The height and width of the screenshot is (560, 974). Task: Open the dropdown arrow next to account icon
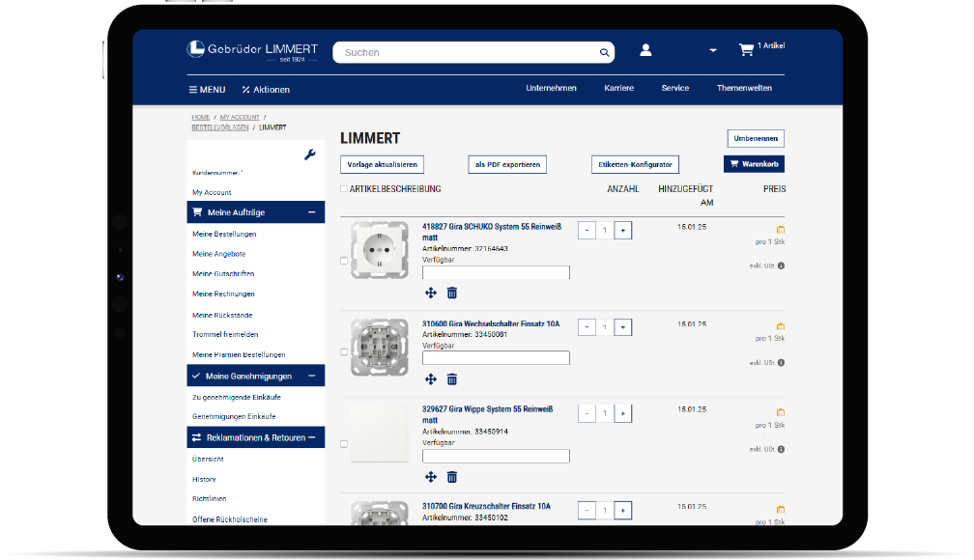(712, 51)
